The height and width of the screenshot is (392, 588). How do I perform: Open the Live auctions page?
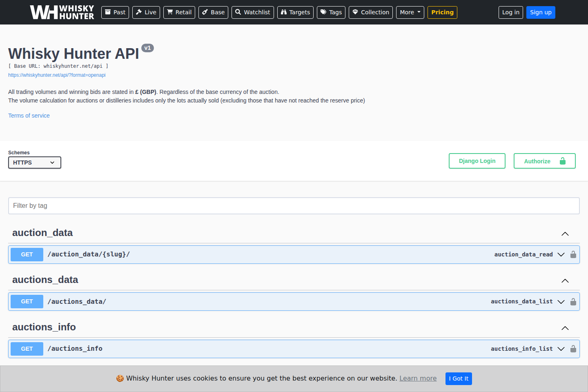point(146,12)
